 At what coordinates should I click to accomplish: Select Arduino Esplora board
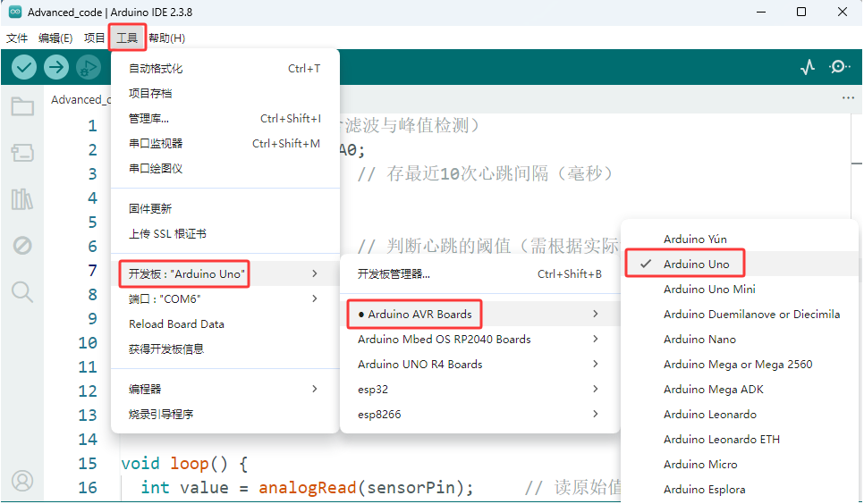coord(740,489)
